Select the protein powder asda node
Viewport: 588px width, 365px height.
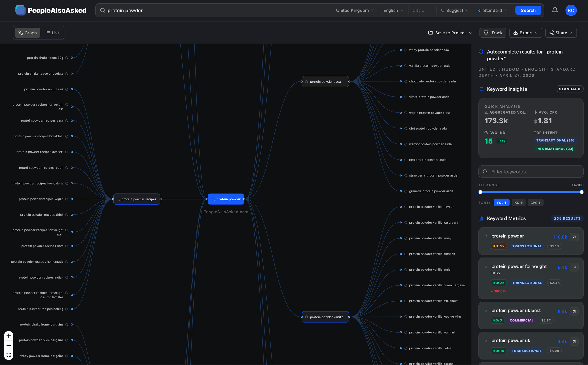point(325,82)
